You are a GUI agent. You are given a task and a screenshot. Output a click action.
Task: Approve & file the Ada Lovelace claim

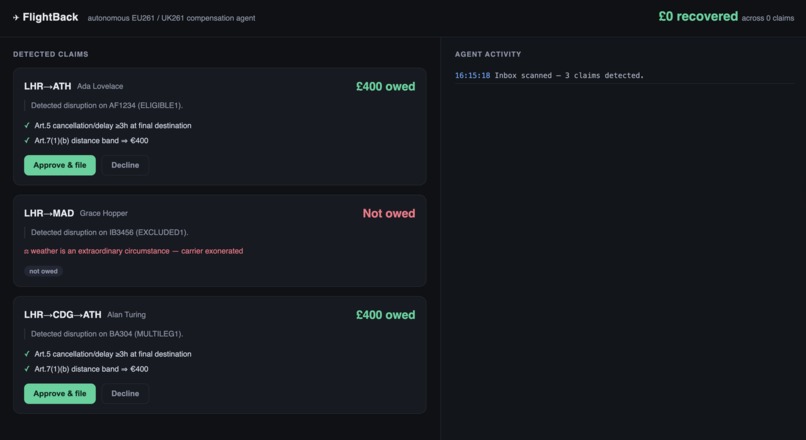point(60,165)
